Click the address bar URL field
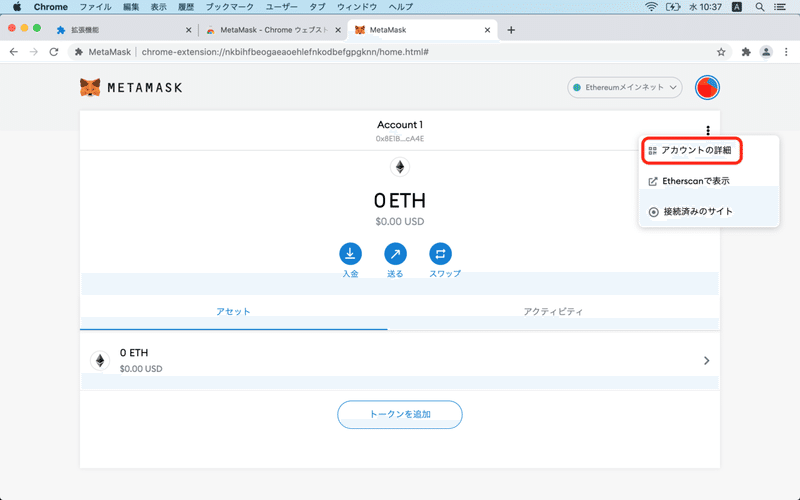800x500 pixels. pyautogui.click(x=398, y=52)
